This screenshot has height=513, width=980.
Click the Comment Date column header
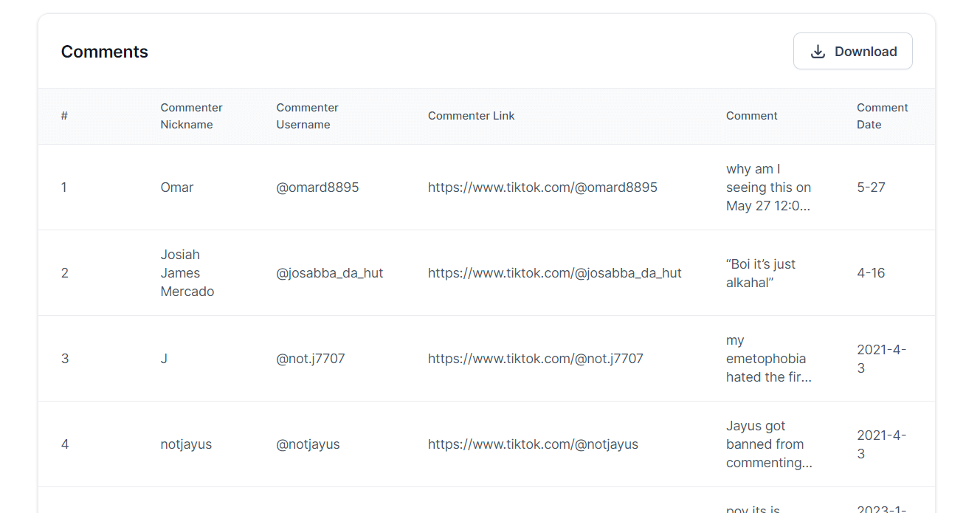tap(882, 116)
